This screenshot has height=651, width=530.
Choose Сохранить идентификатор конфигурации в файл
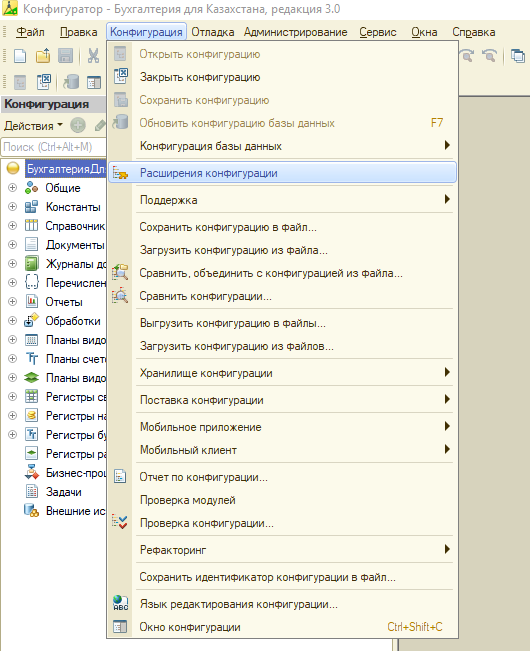[283, 577]
